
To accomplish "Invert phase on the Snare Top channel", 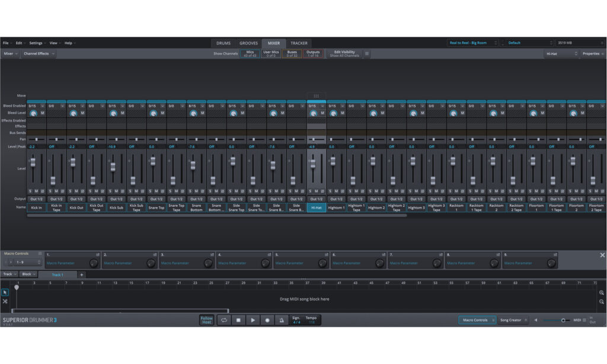I will pos(162,191).
